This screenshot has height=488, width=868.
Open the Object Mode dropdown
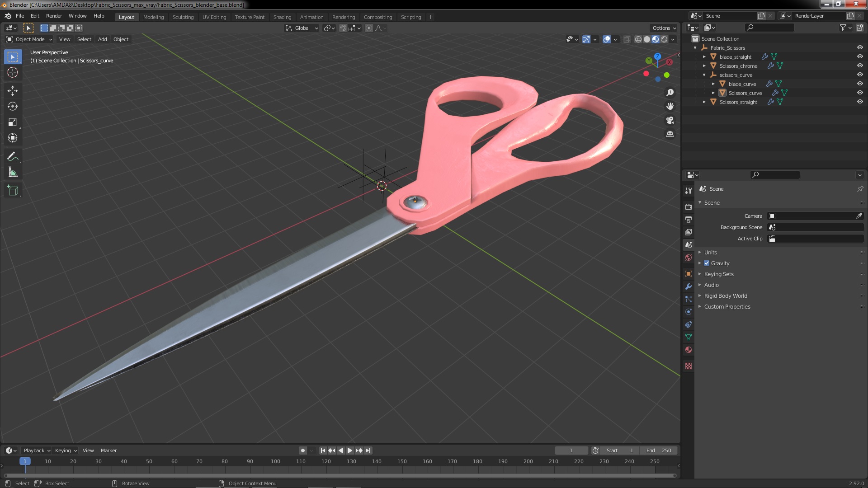click(29, 39)
